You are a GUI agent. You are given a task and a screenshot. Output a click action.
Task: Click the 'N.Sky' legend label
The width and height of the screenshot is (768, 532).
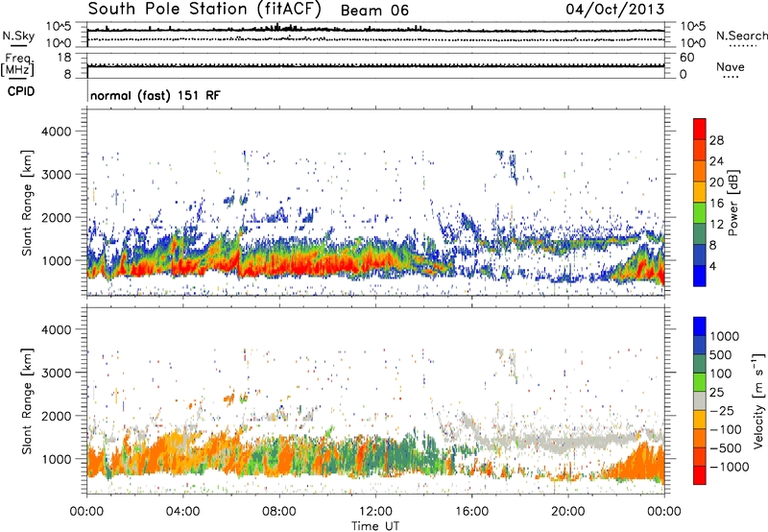[18, 36]
